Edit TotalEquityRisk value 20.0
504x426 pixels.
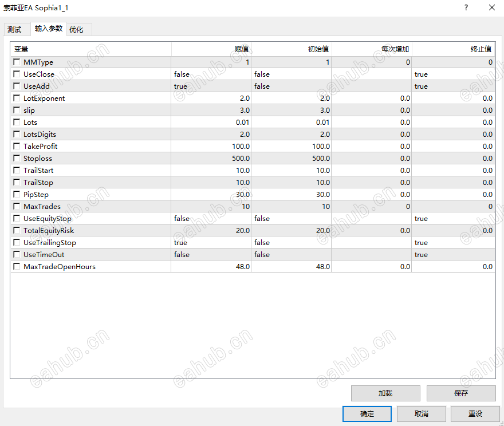click(x=211, y=230)
